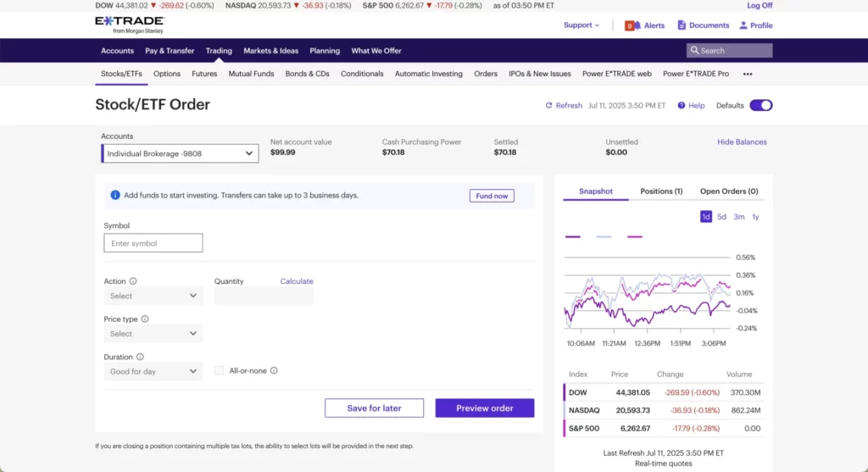
Task: Click in the Enter symbol field
Action: click(x=153, y=243)
